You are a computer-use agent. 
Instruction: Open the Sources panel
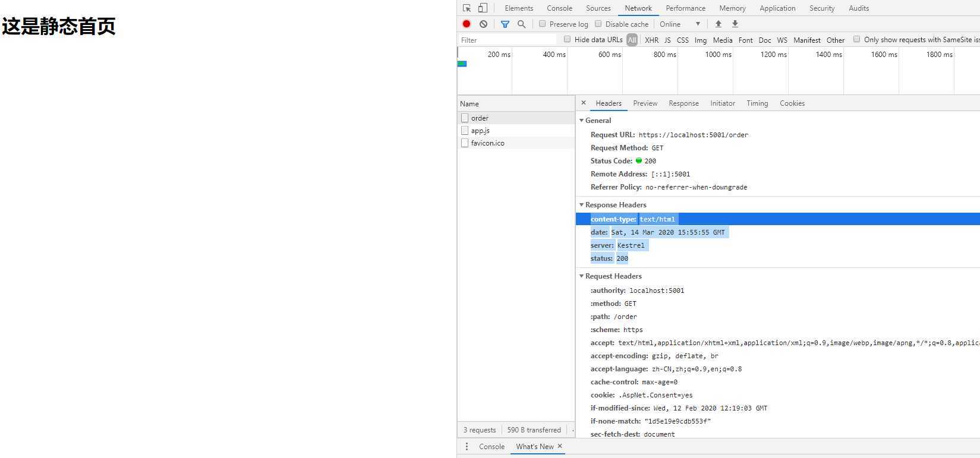pyautogui.click(x=598, y=8)
